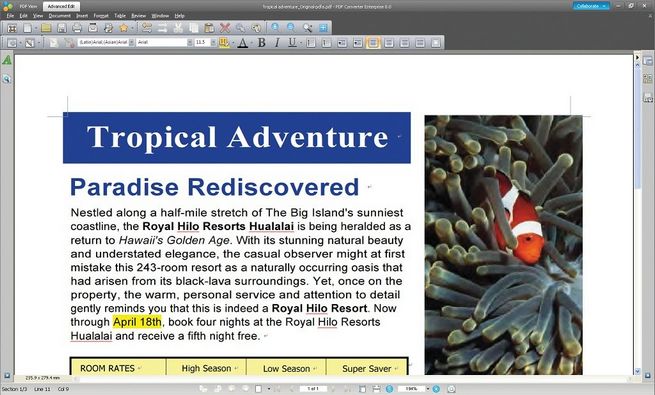Open the favorites star dropdown arrow

point(132,28)
